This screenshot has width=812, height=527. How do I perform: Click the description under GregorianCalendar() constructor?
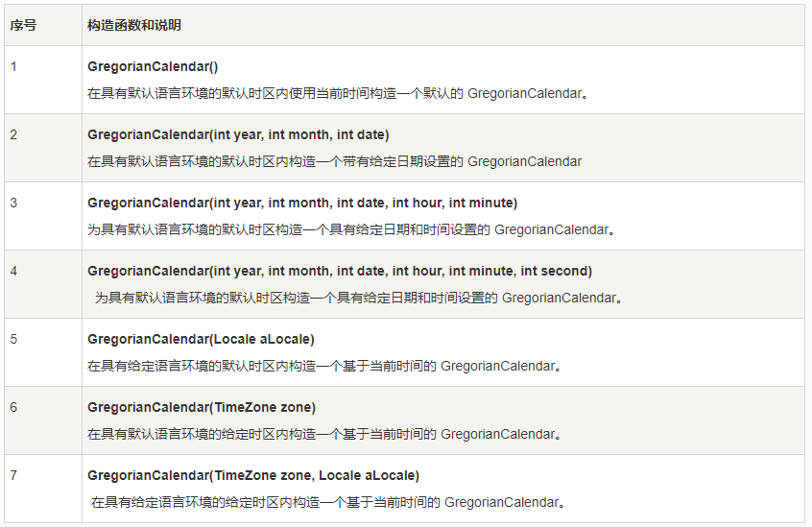[338, 94]
